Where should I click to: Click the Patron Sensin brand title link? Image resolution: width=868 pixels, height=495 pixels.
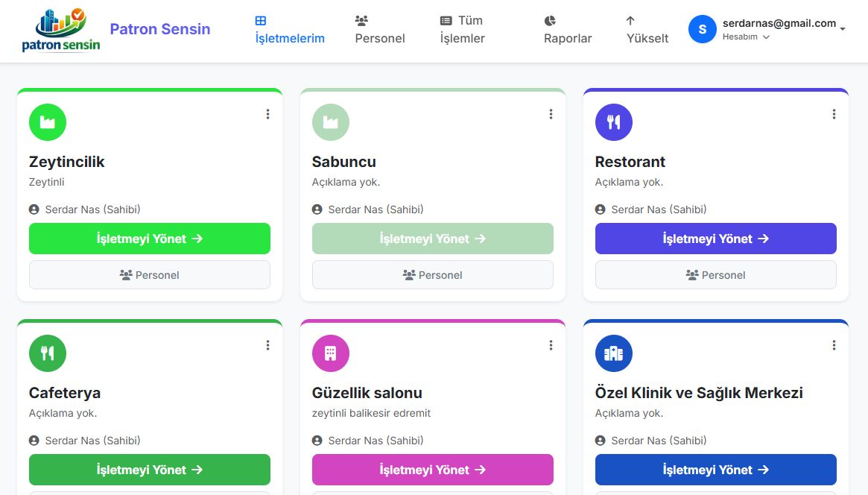160,29
